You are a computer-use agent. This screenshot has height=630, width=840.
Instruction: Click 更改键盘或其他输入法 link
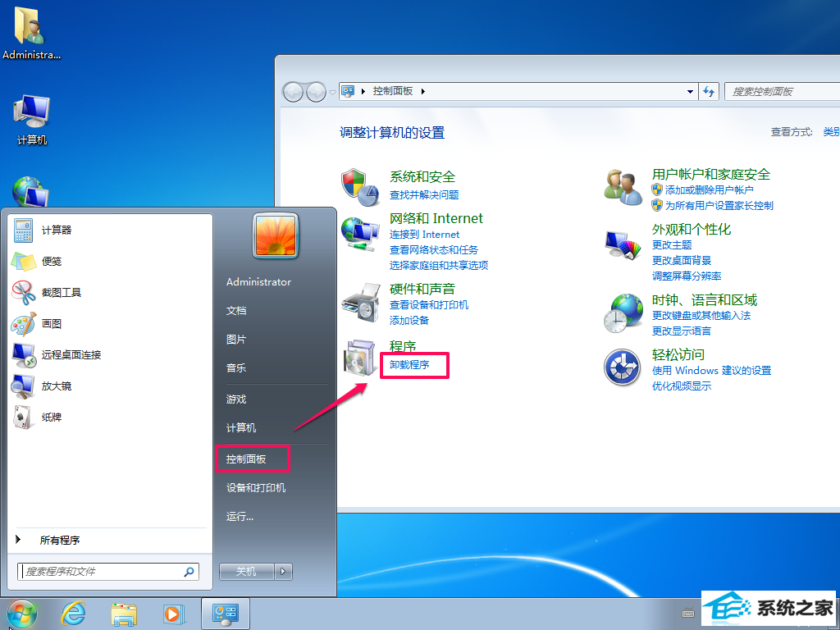click(701, 316)
